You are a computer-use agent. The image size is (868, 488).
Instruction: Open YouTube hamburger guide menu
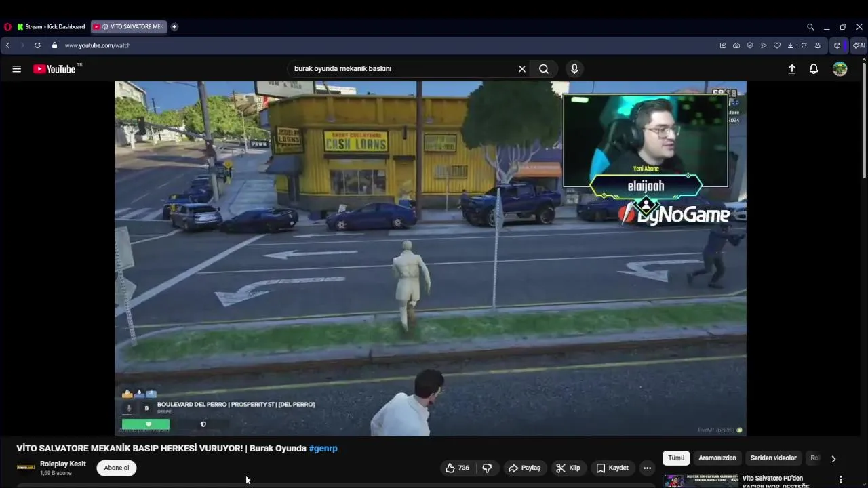[x=17, y=69]
